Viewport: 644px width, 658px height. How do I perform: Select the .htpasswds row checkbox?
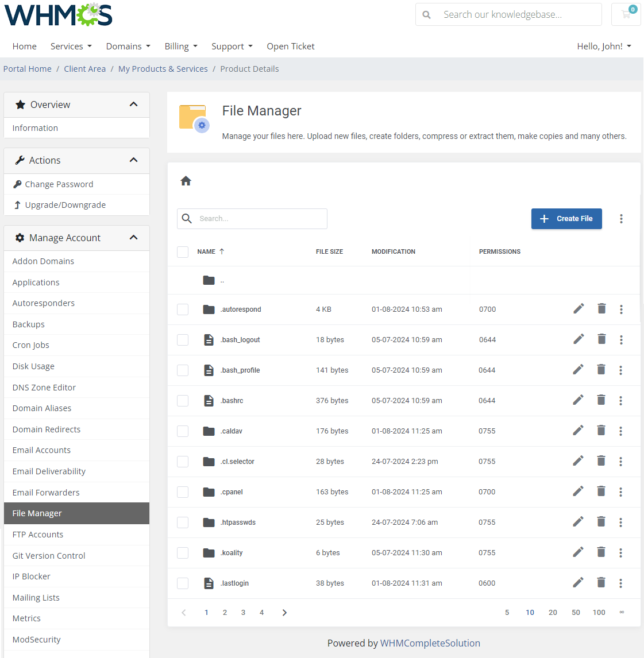tap(183, 522)
